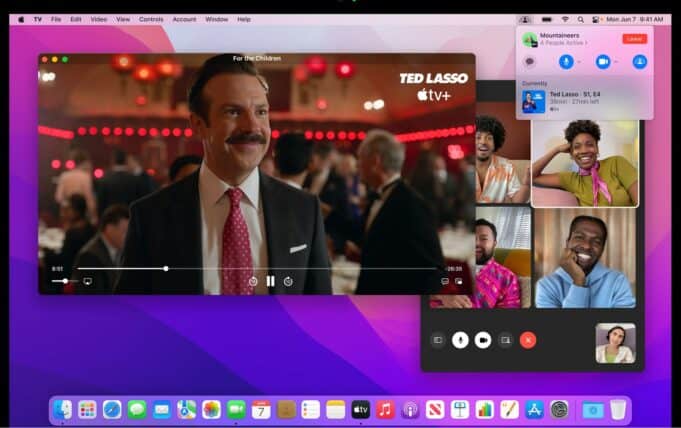Enable picture-in-picture in TV player

pyautogui.click(x=459, y=282)
